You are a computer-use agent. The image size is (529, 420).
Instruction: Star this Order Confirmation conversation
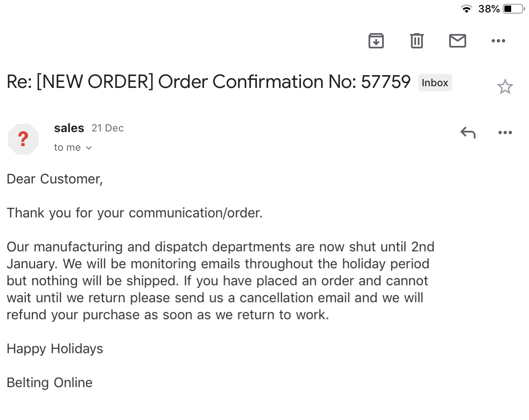(505, 87)
